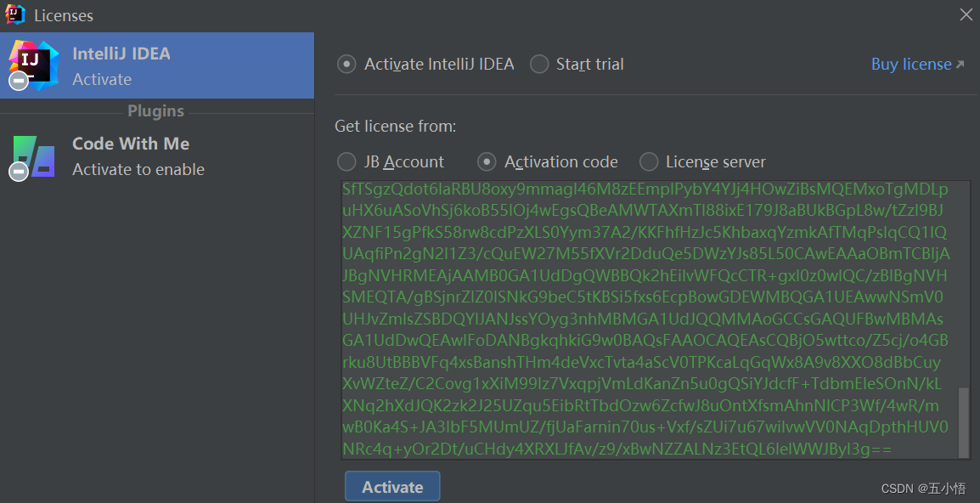
Task: Choose the Start trial radio option
Action: 539,64
